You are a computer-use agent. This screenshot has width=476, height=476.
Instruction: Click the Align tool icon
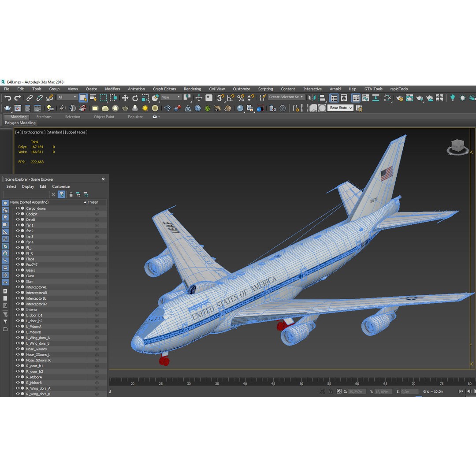point(322,98)
